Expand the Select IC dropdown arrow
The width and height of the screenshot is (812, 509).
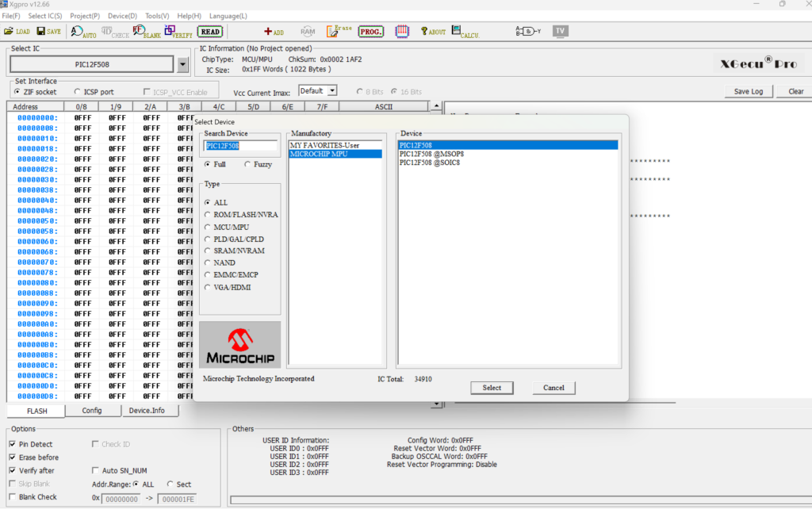[183, 65]
